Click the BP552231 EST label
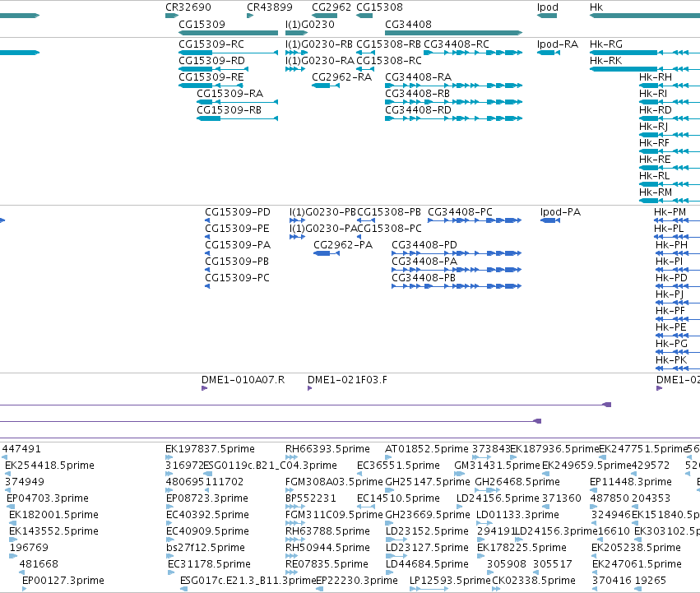This screenshot has width=700, height=593. tap(310, 498)
